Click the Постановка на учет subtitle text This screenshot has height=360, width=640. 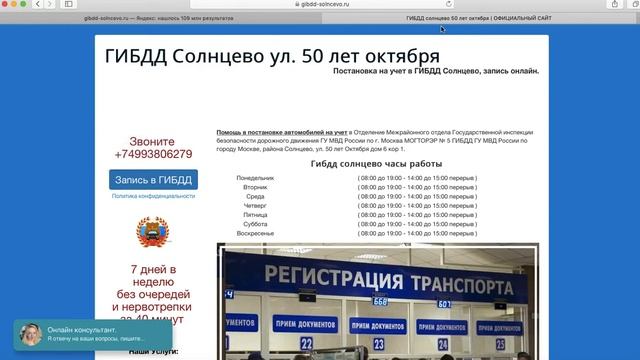pos(436,71)
